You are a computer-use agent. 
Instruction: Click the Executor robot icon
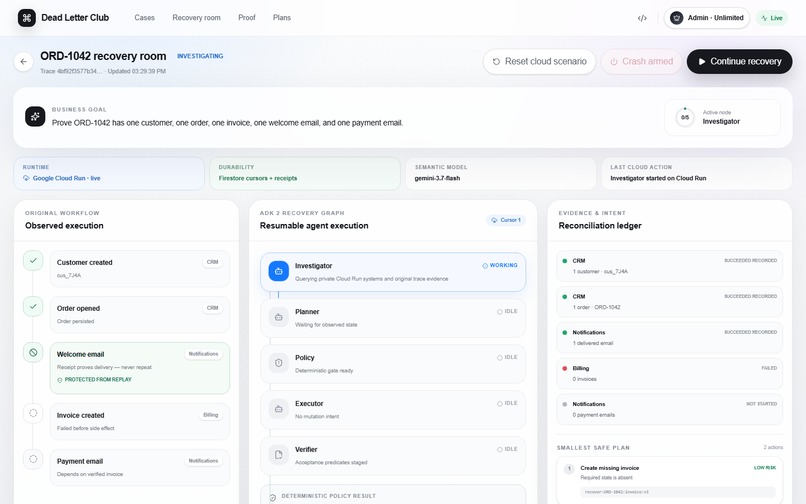click(x=279, y=409)
